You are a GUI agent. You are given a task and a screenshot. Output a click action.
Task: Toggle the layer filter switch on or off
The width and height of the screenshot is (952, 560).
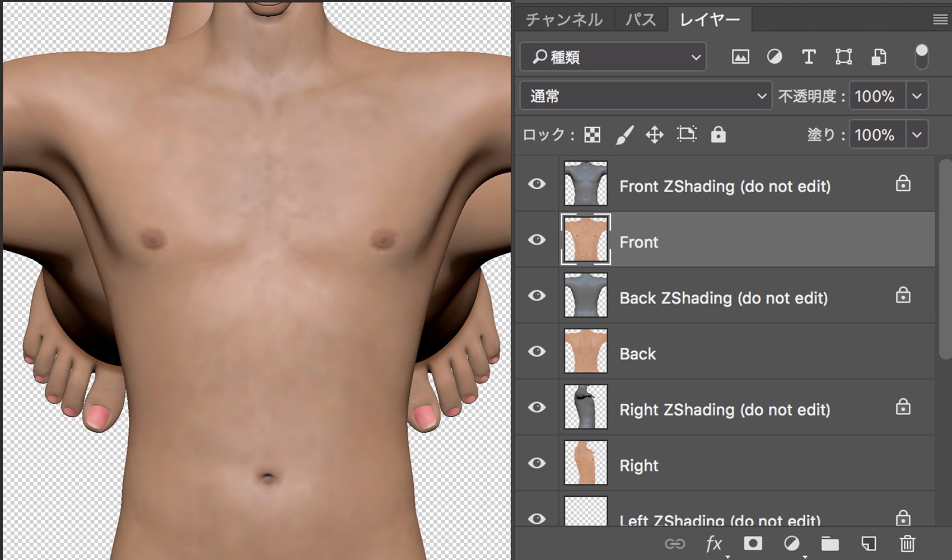click(x=921, y=57)
